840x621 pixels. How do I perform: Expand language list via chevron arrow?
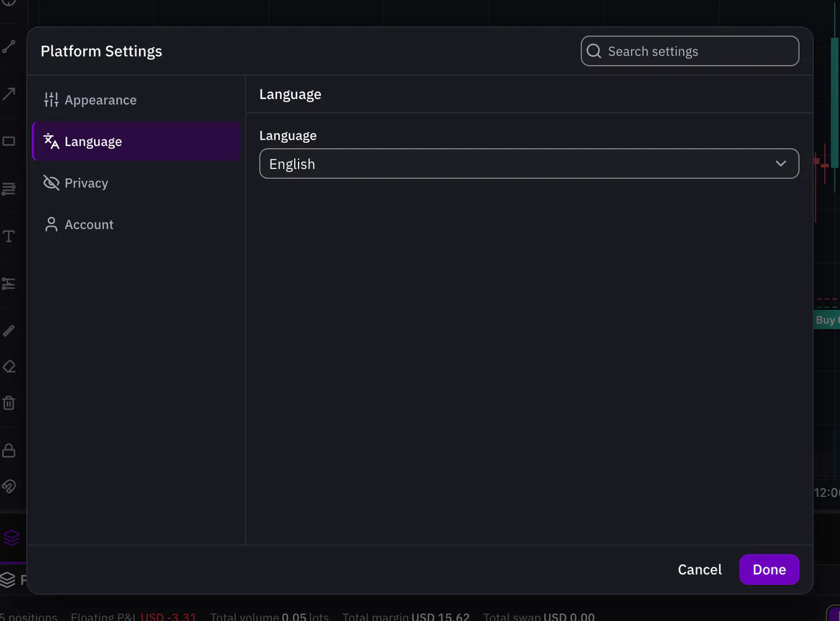tap(781, 164)
